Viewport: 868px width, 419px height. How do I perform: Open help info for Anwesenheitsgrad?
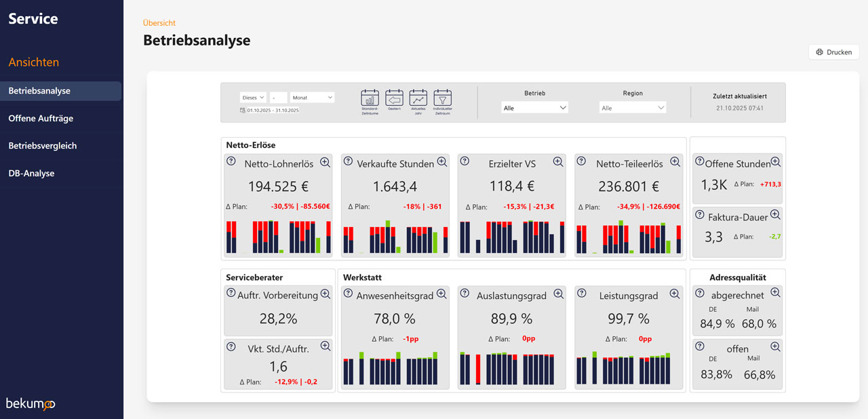(x=348, y=294)
